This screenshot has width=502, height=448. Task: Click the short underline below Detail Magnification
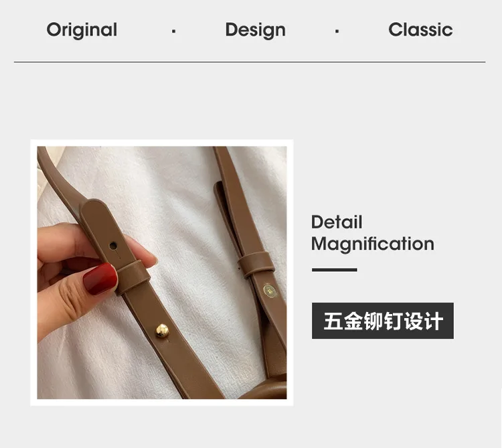(334, 270)
